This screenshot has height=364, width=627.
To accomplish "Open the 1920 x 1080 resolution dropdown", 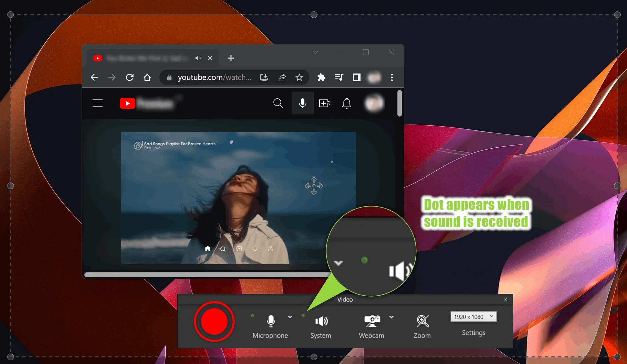I will 473,316.
